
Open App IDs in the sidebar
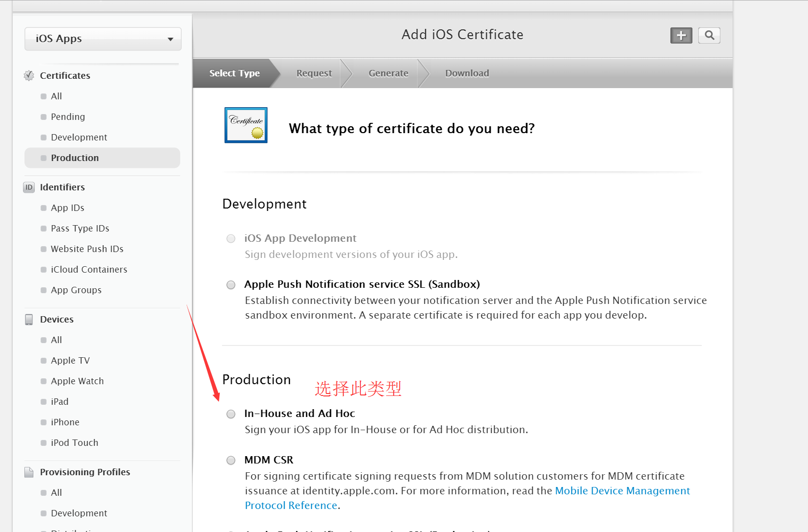click(x=68, y=208)
